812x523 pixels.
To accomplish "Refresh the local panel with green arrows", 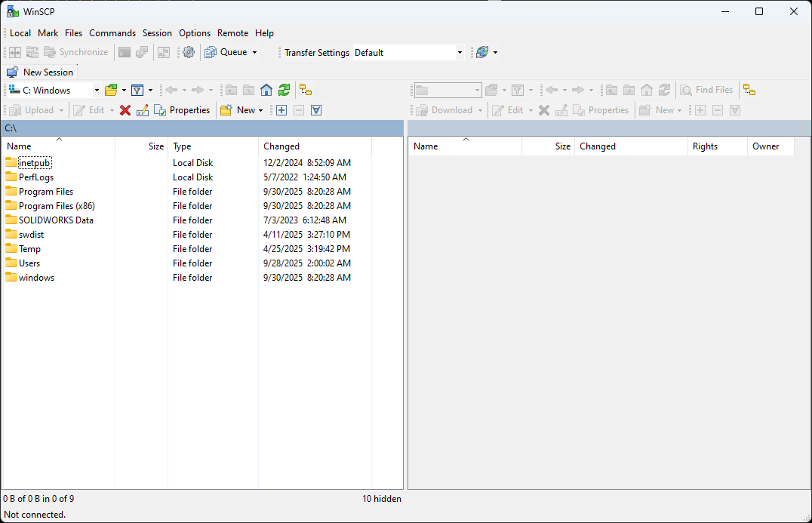I will (284, 90).
